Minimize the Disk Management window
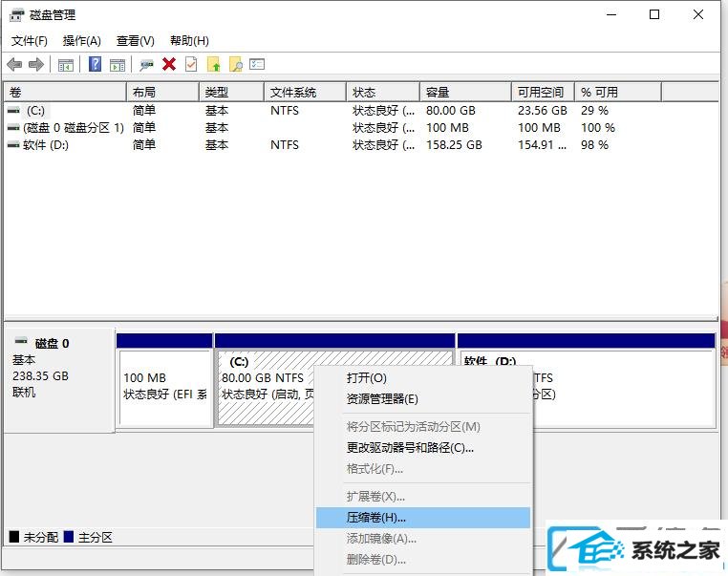 [611, 15]
